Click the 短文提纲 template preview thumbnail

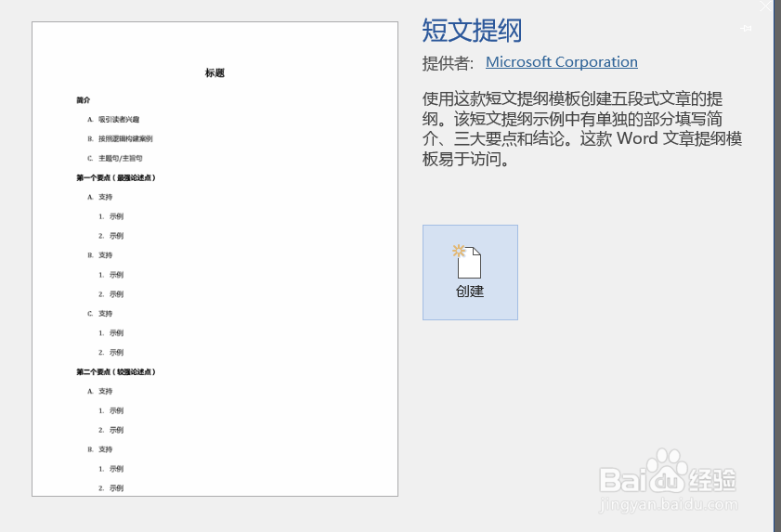(215, 258)
